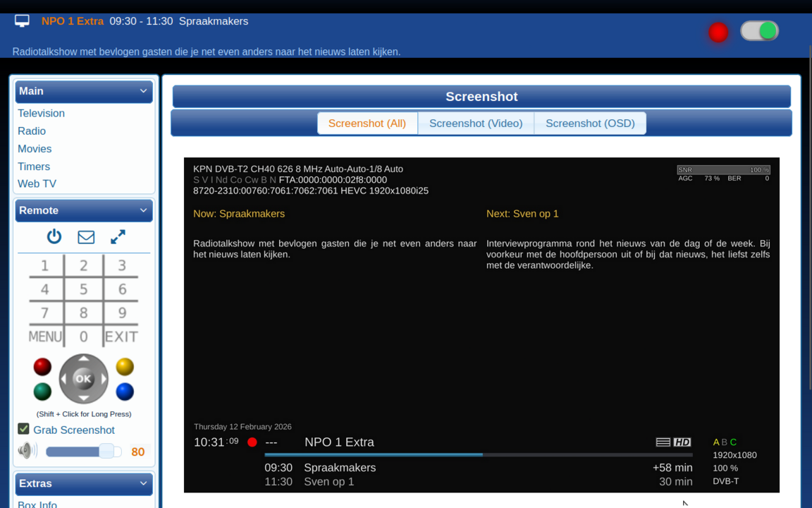Disable the Grab Screenshot checkbox
Image resolution: width=812 pixels, height=508 pixels.
23,429
